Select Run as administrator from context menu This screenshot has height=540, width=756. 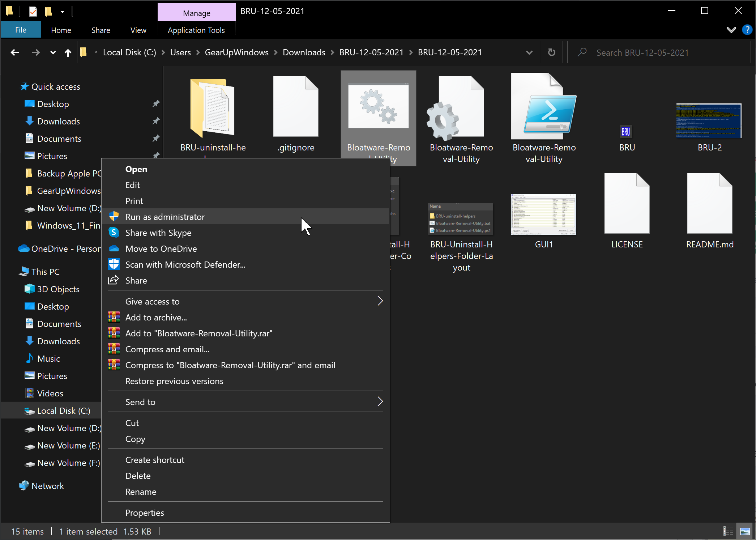pyautogui.click(x=165, y=216)
